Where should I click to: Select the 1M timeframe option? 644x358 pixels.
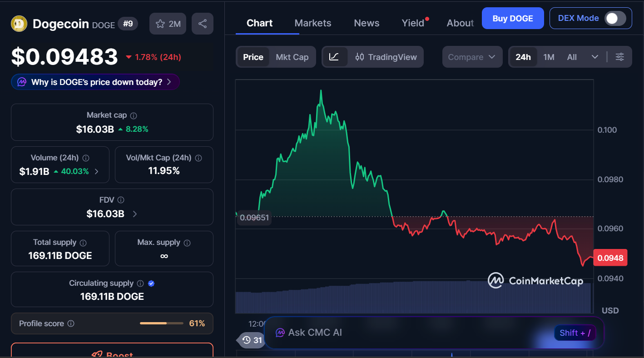coord(549,57)
